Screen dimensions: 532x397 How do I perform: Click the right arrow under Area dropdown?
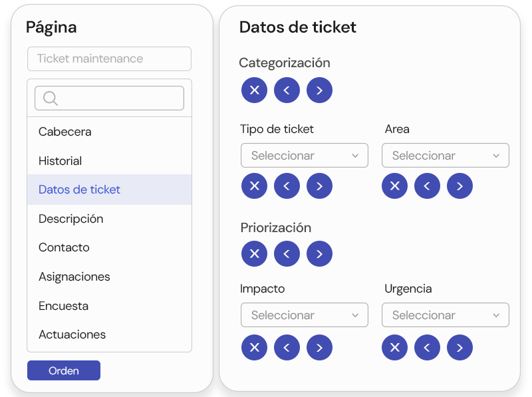click(x=460, y=186)
